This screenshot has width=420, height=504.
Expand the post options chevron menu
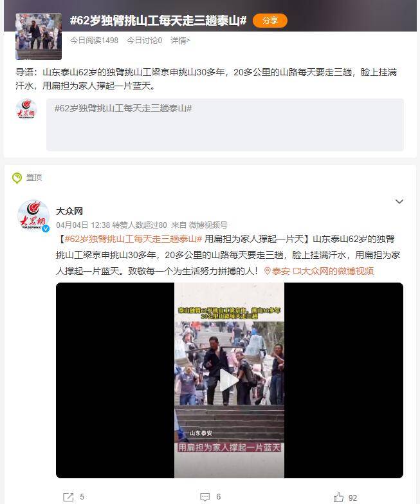[399, 201]
